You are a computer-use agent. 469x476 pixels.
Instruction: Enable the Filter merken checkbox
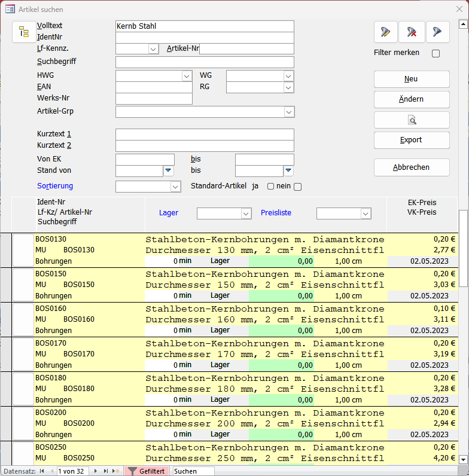435,53
